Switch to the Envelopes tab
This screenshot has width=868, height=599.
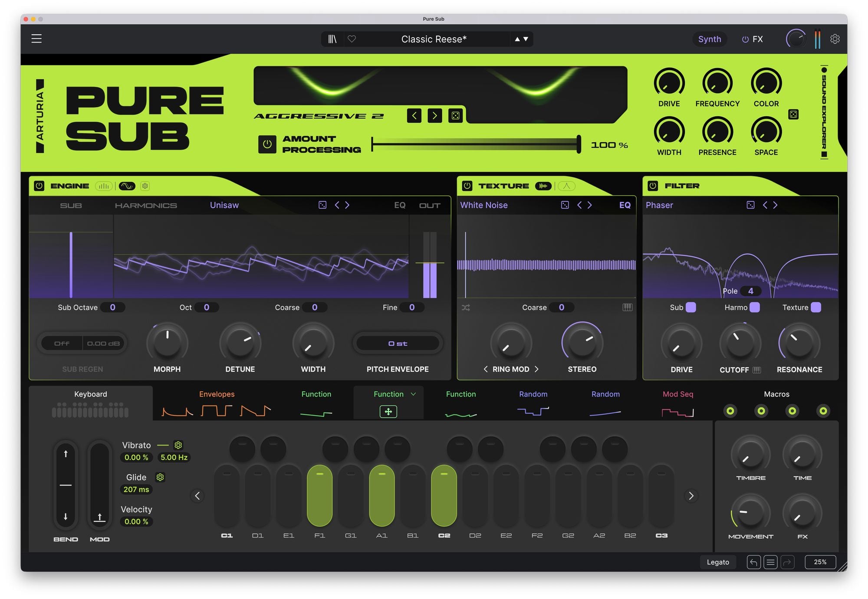coord(217,403)
